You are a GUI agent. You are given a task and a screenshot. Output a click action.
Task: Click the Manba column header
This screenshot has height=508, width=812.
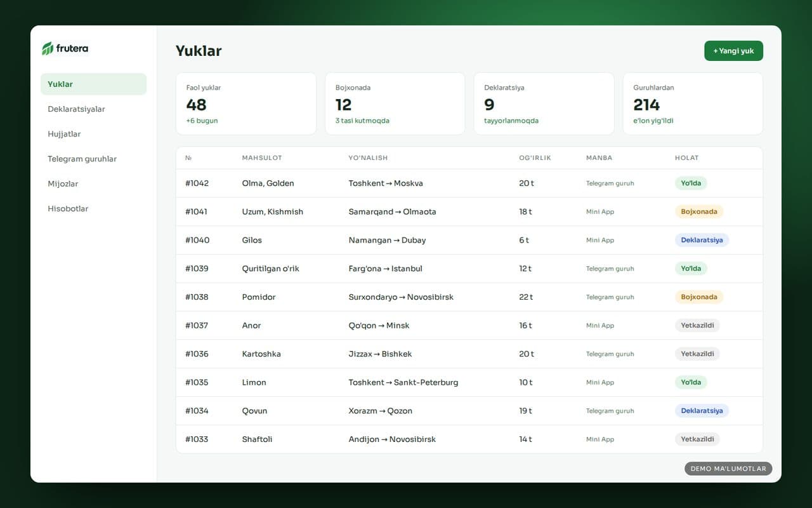(x=599, y=158)
